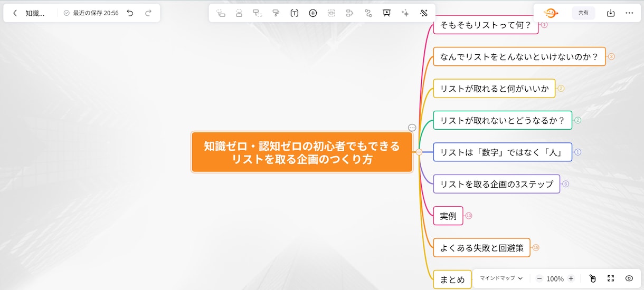The height and width of the screenshot is (290, 644).
Task: Expand children of 'リストが取れないとどうなるか？'
Action: click(x=577, y=120)
